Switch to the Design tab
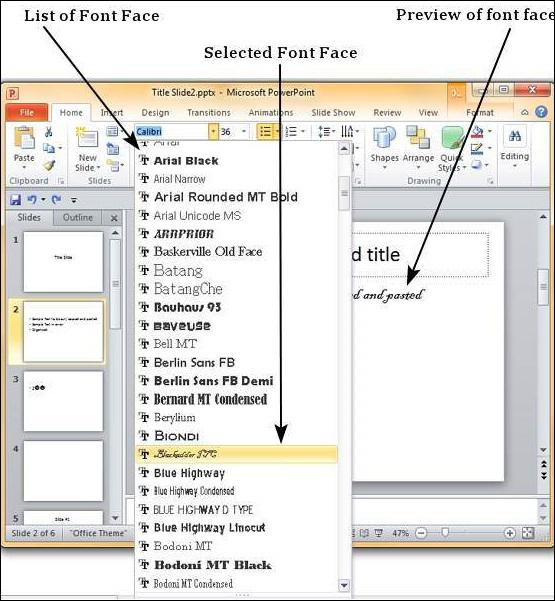The height and width of the screenshot is (601, 555). tap(155, 112)
